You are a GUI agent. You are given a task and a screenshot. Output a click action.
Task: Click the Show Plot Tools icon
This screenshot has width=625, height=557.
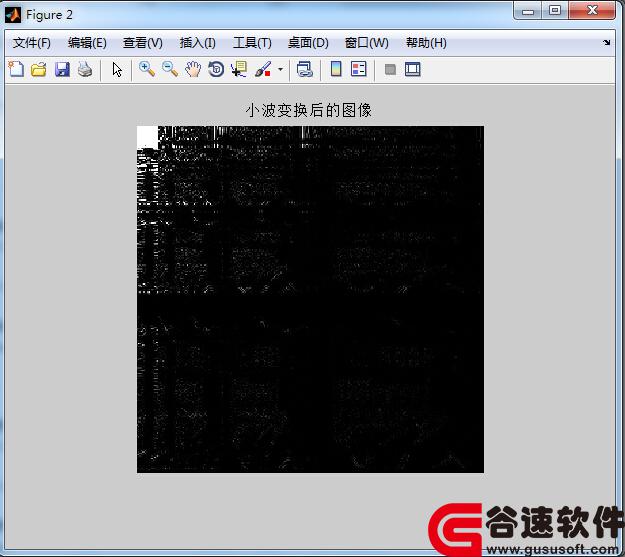point(413,69)
